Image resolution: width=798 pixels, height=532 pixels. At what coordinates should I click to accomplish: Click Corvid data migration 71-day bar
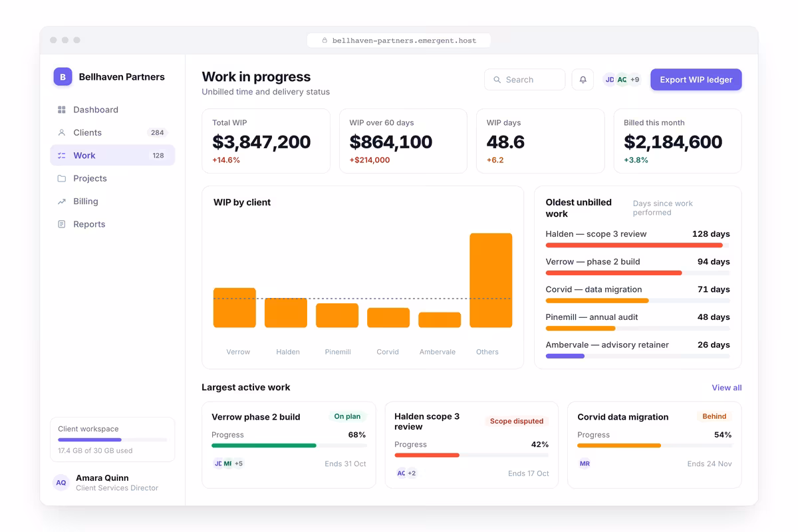[638, 301]
